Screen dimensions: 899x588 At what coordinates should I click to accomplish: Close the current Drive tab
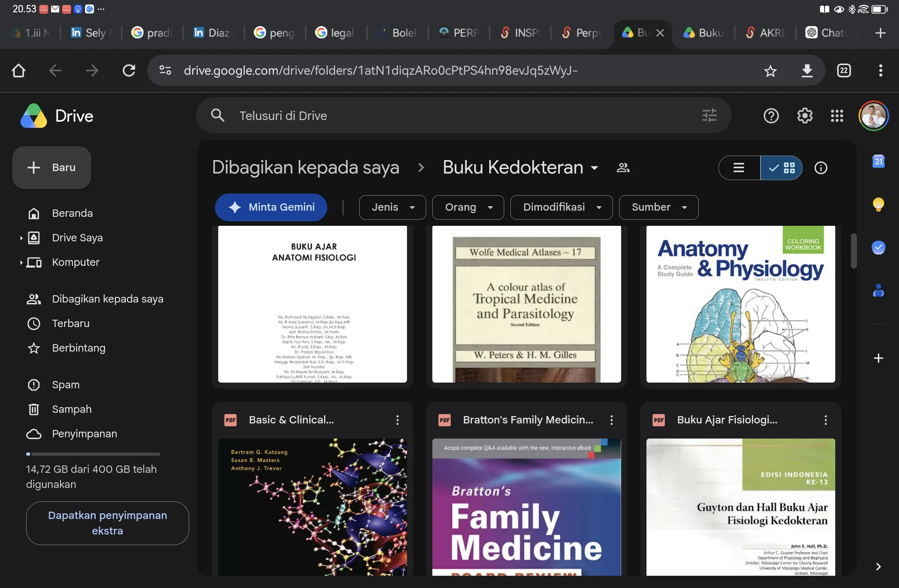tap(660, 33)
